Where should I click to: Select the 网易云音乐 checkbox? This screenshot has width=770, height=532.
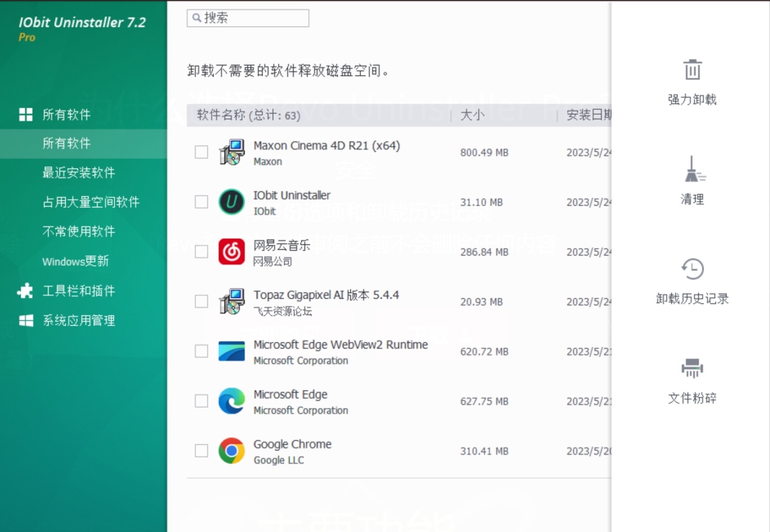[201, 251]
